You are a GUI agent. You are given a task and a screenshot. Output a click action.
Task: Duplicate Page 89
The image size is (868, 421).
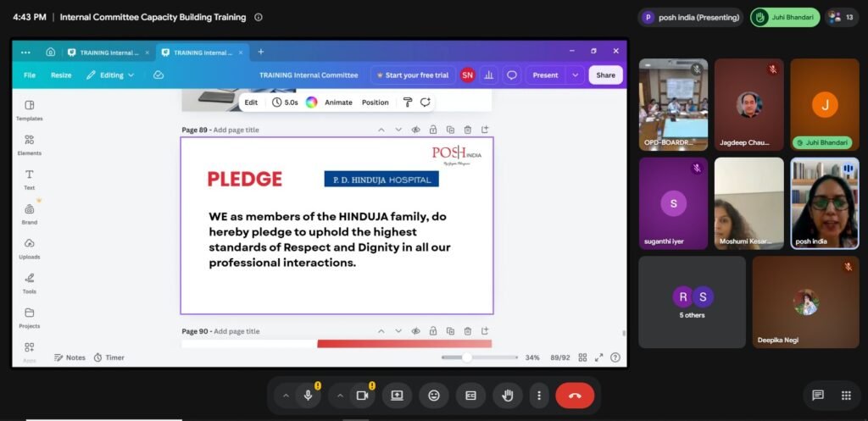(451, 130)
